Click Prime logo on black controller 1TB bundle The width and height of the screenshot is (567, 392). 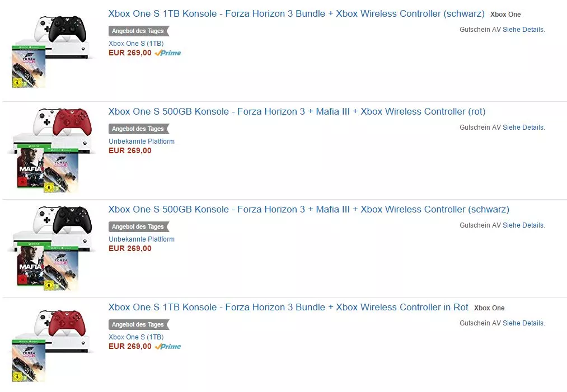click(x=168, y=53)
